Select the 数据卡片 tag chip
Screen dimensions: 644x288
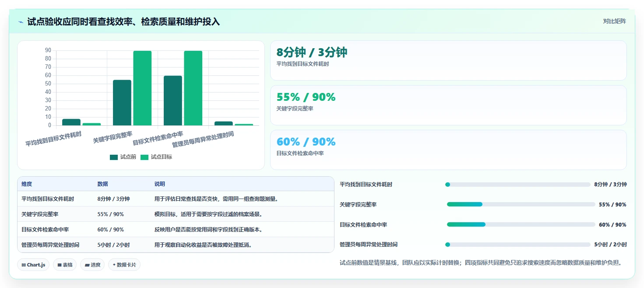tap(124, 265)
